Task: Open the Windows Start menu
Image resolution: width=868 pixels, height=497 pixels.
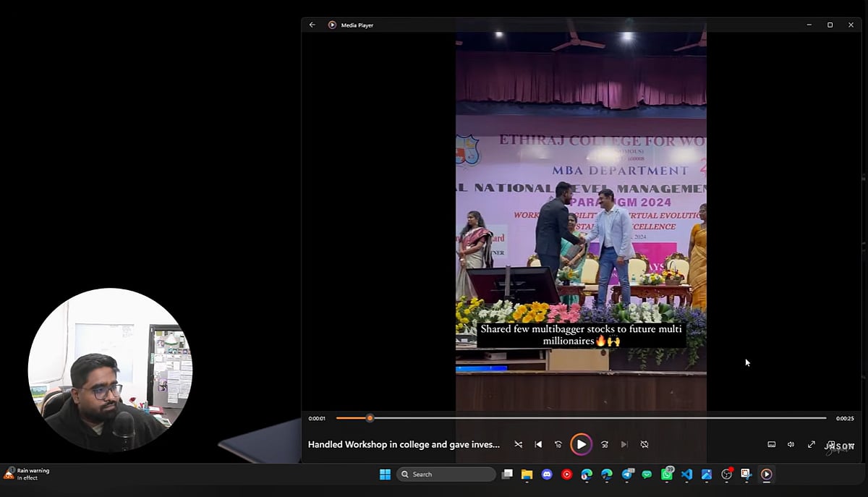Action: click(385, 475)
